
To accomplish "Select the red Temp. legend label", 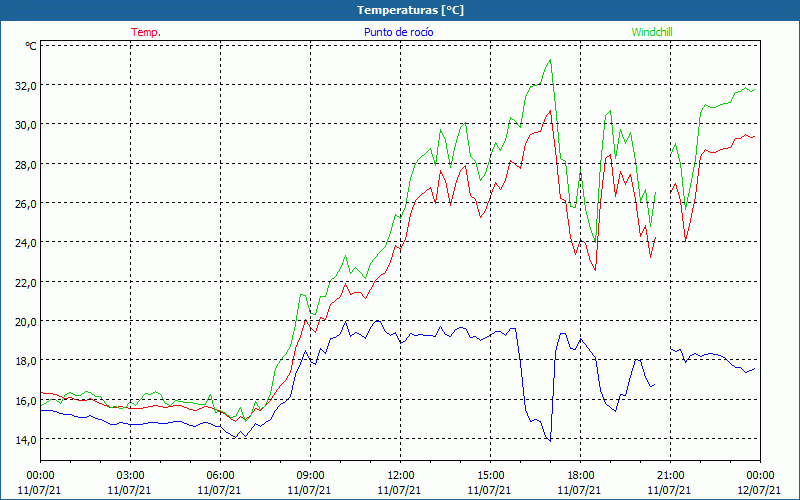I will point(146,32).
